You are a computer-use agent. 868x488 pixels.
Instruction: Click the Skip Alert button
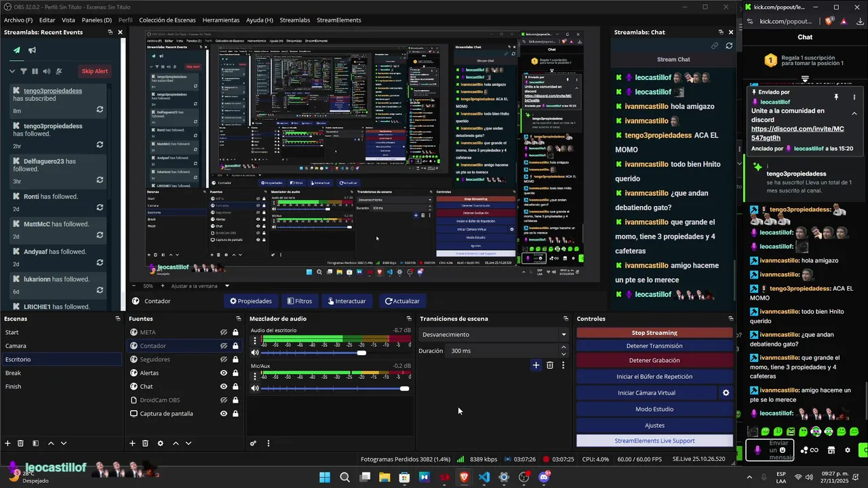[x=94, y=71]
